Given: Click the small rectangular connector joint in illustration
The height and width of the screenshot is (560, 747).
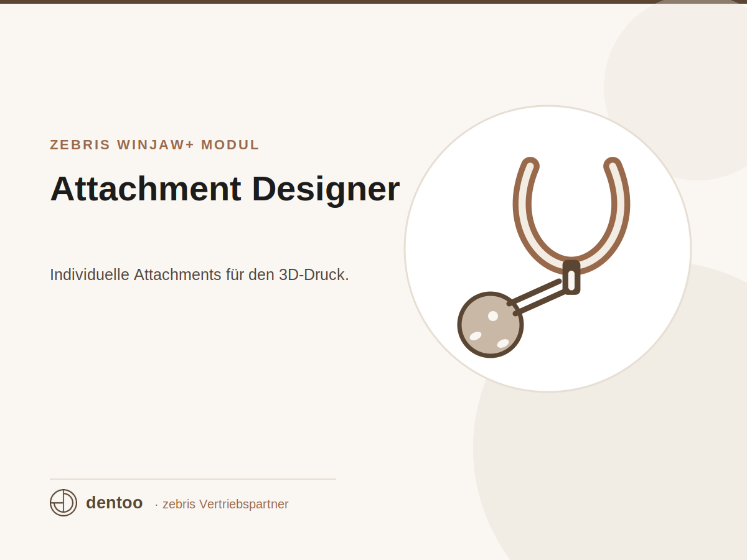Looking at the screenshot, I should coord(571,278).
